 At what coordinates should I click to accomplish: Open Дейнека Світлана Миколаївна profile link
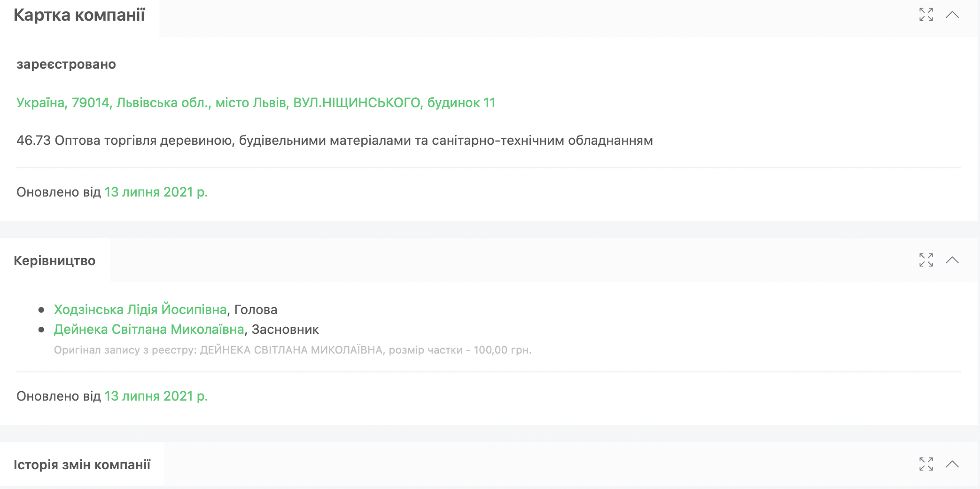pos(149,329)
